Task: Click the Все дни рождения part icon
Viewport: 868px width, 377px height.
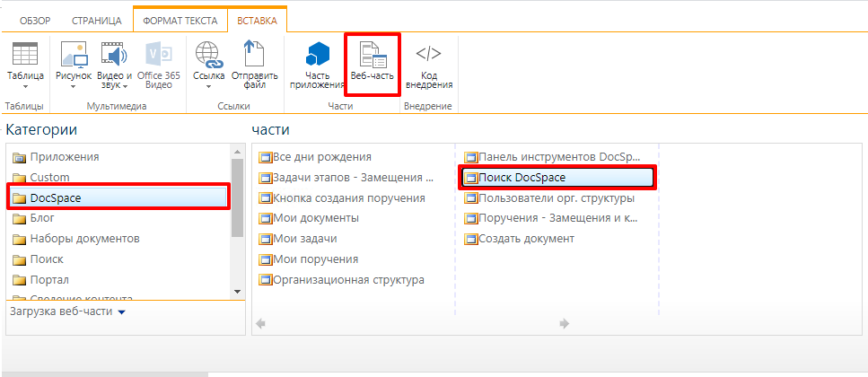Action: point(266,157)
